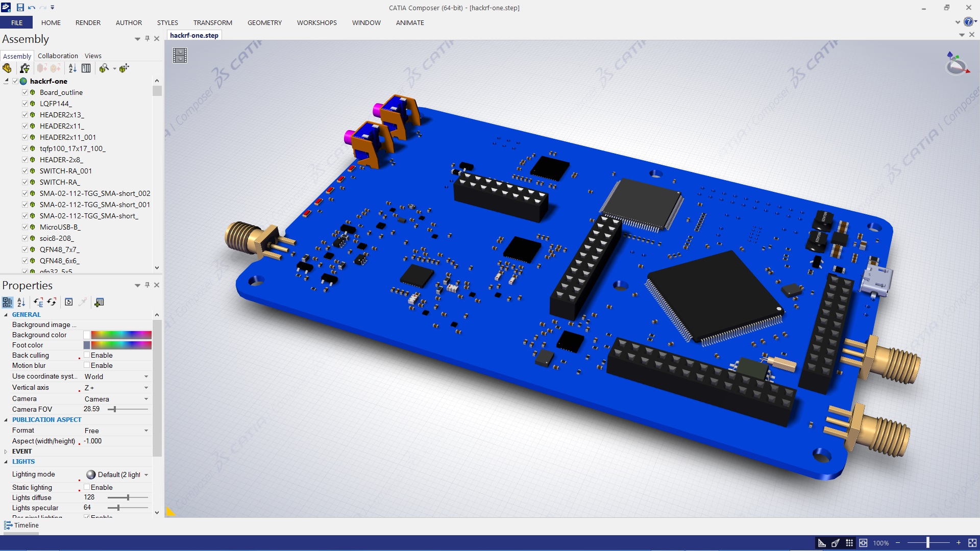This screenshot has width=980, height=551.
Task: Click the robot filter icon in Assembly toolbar
Action: click(x=24, y=68)
